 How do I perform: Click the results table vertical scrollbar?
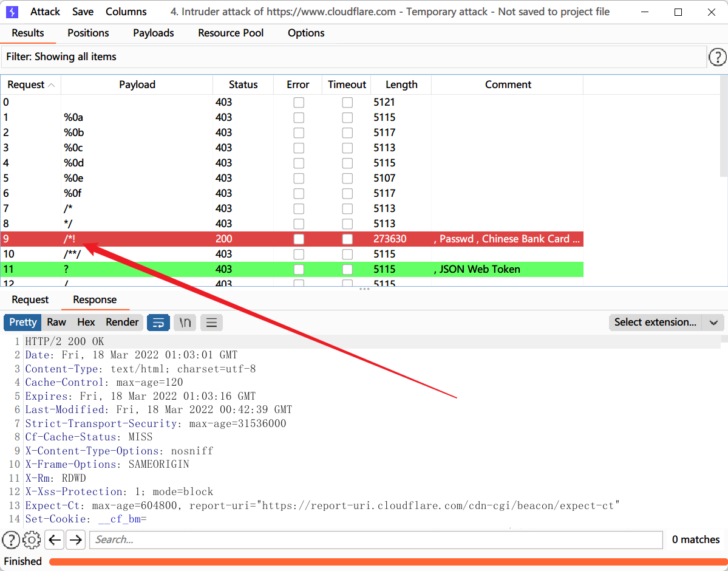click(723, 127)
